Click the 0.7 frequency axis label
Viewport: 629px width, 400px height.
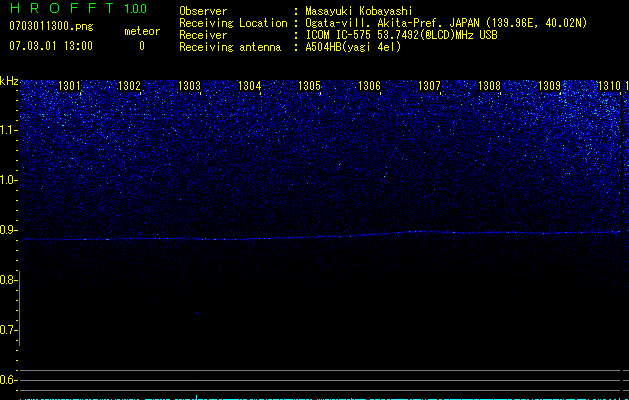pyautogui.click(x=8, y=330)
